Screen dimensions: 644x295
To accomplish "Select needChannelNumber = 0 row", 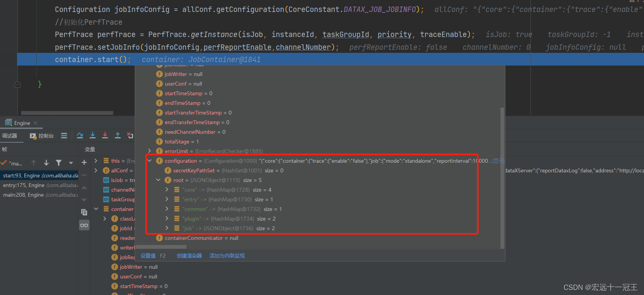I will point(195,132).
